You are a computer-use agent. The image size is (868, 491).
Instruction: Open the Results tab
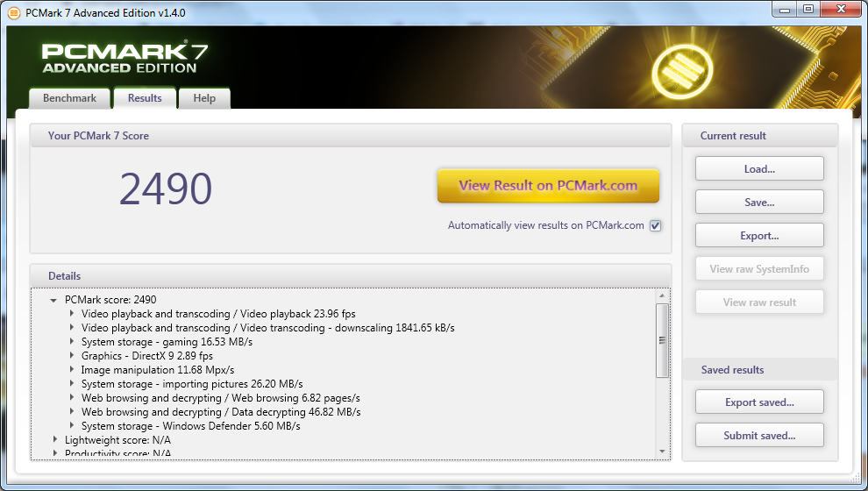click(x=145, y=98)
